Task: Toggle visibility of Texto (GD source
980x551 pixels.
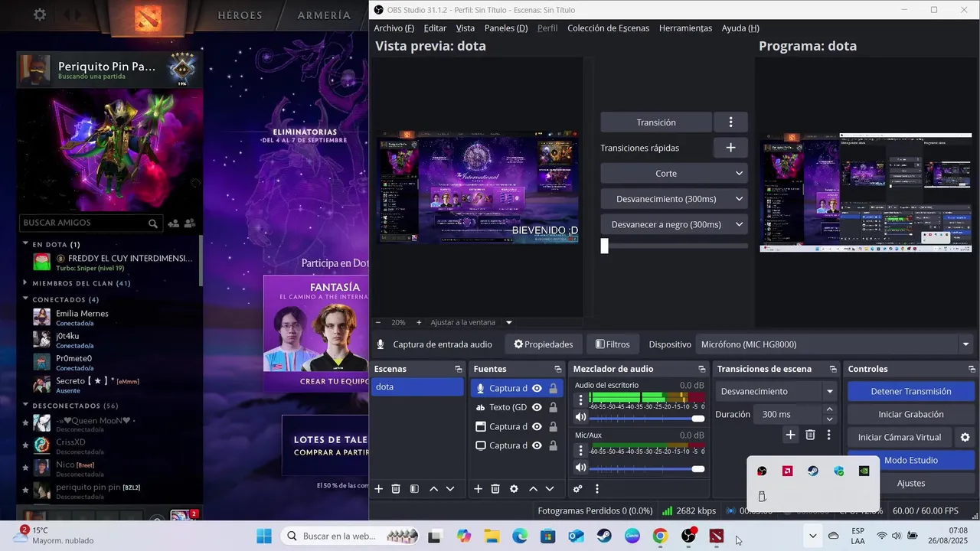Action: [x=537, y=408]
